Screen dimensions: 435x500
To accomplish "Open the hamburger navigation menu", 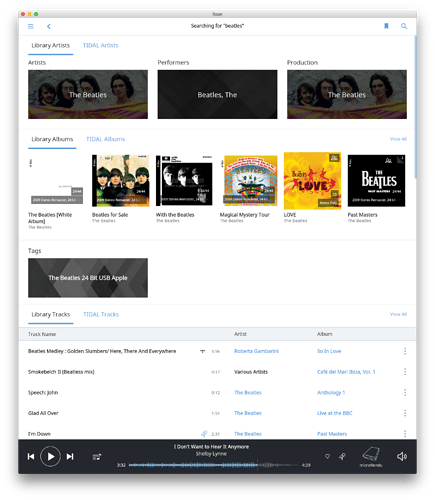I will click(31, 26).
